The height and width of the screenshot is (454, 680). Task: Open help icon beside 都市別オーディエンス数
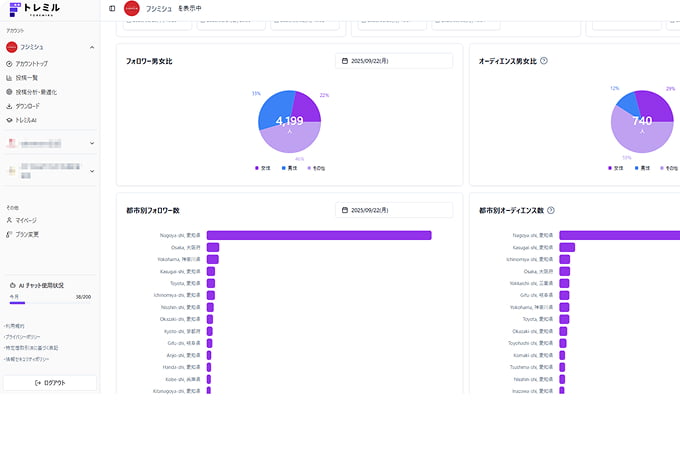pos(551,211)
